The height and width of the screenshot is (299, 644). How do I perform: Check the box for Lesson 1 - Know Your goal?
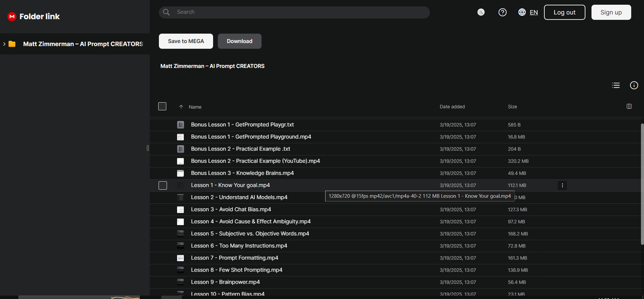click(163, 185)
